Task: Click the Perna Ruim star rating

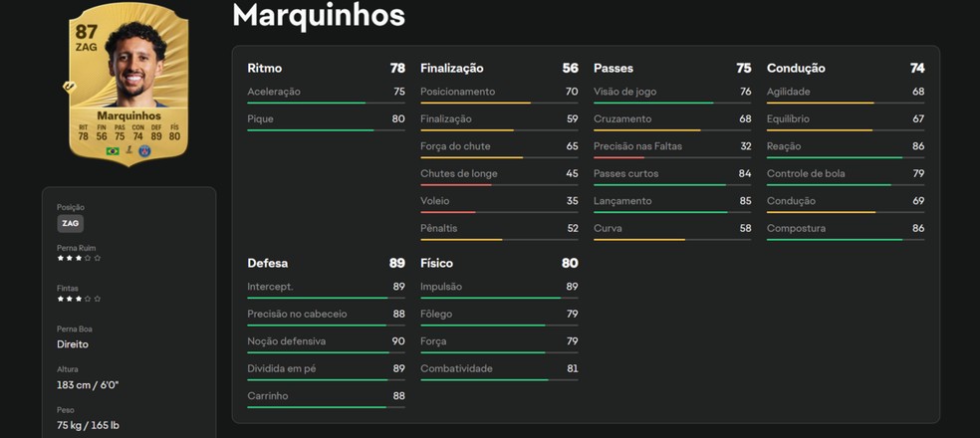Action: (79, 258)
